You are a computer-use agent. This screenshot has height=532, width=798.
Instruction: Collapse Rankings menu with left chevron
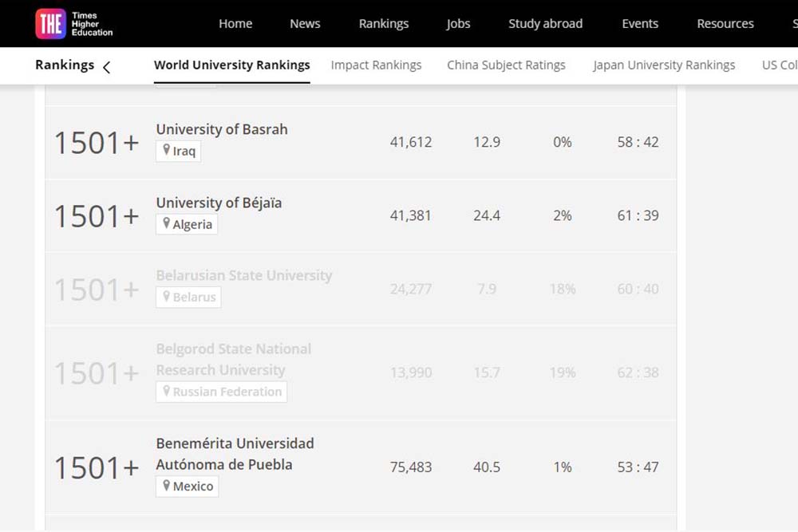tap(106, 67)
